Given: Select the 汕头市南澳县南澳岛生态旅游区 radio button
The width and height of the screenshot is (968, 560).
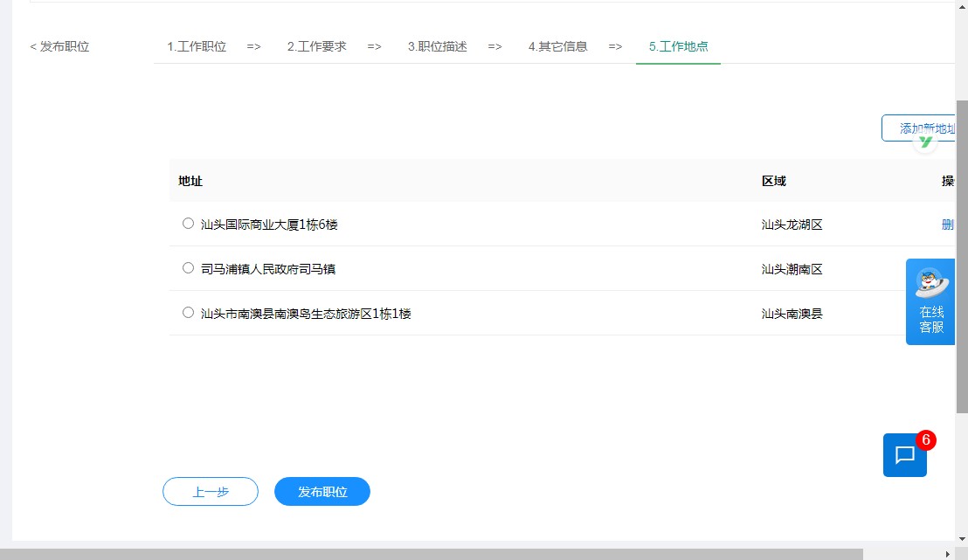Looking at the screenshot, I should [188, 312].
